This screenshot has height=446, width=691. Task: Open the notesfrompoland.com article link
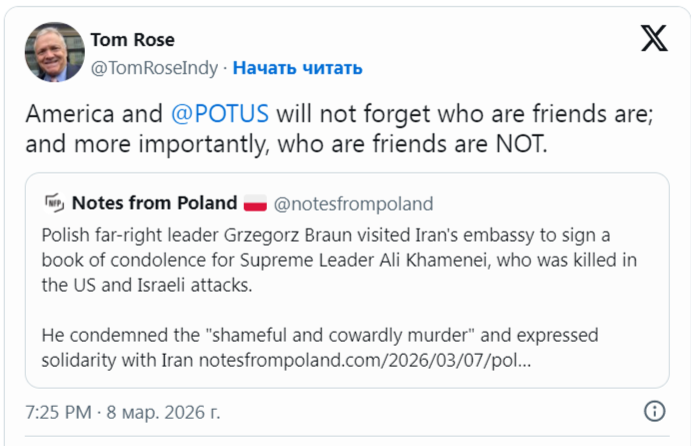pyautogui.click(x=365, y=358)
